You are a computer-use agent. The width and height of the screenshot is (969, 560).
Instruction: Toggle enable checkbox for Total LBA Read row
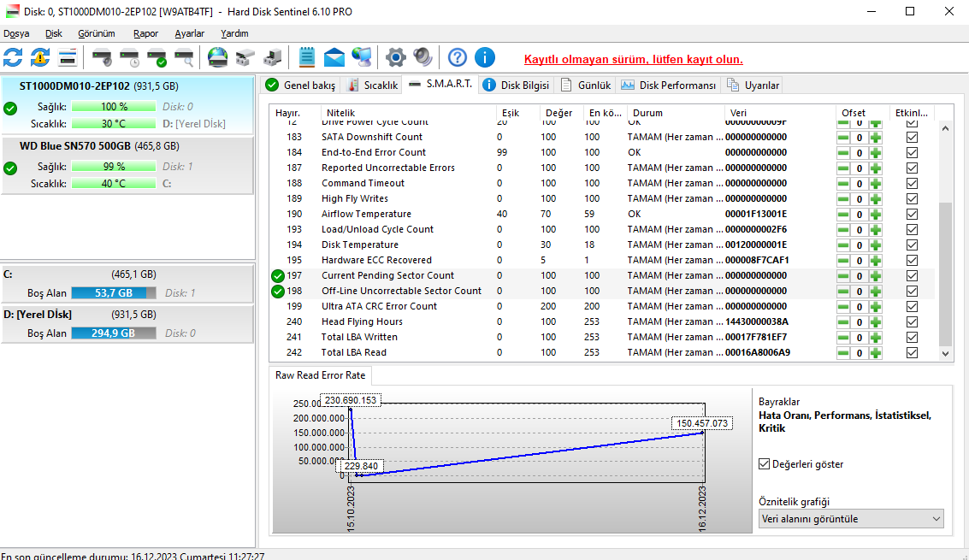[912, 352]
